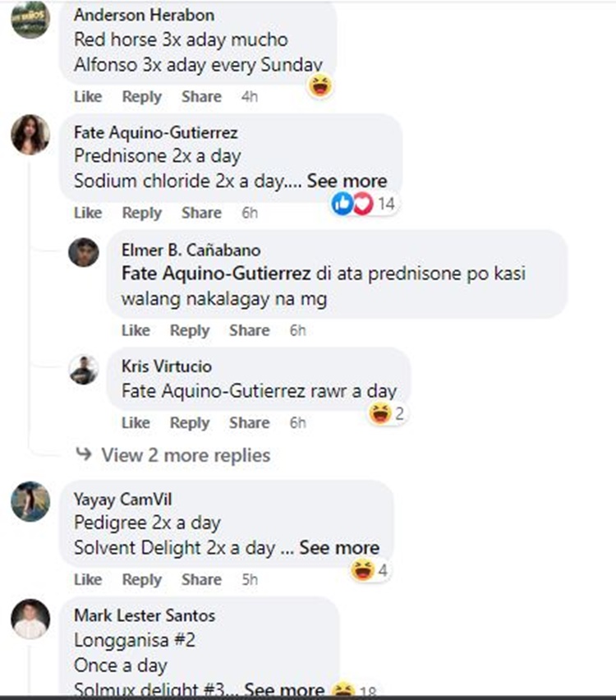
Task: Like Kris Virtucio's reply
Action: (x=136, y=422)
